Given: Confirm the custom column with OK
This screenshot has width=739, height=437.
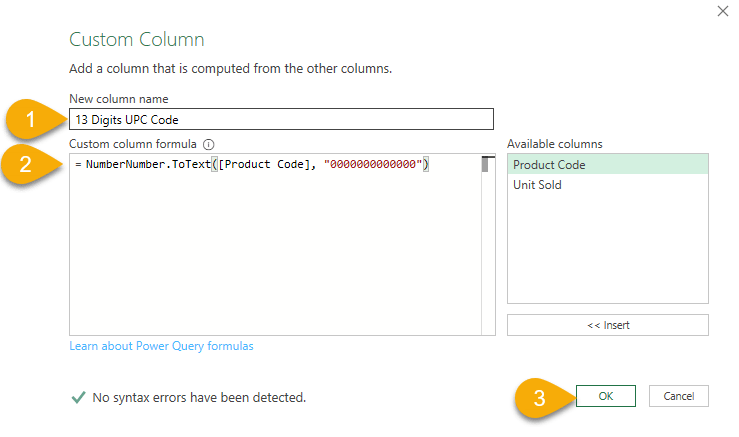Looking at the screenshot, I should tap(606, 396).
